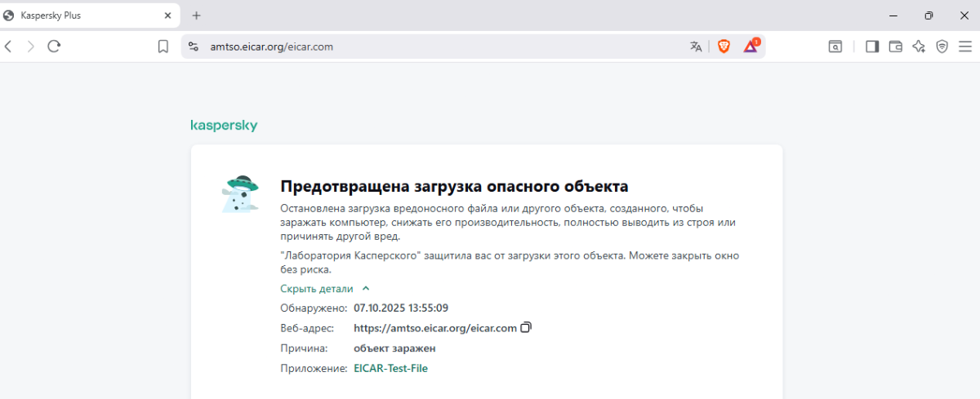Click the Обнаружено label

click(314, 308)
